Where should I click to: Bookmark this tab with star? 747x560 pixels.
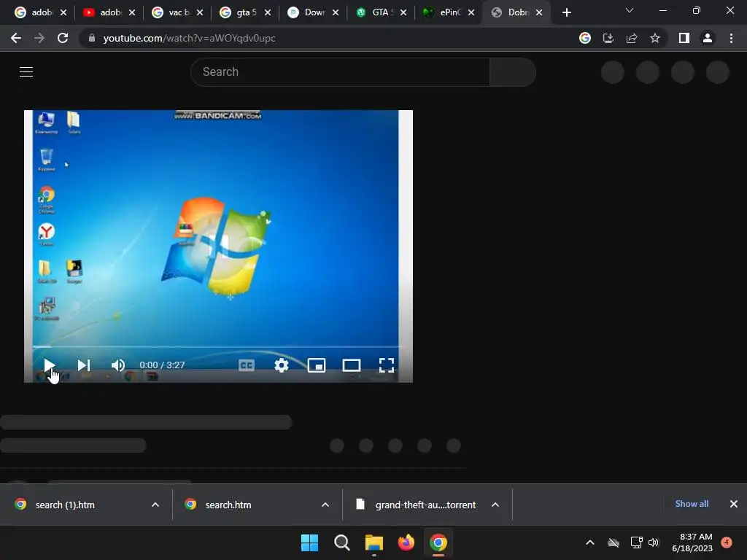point(655,38)
